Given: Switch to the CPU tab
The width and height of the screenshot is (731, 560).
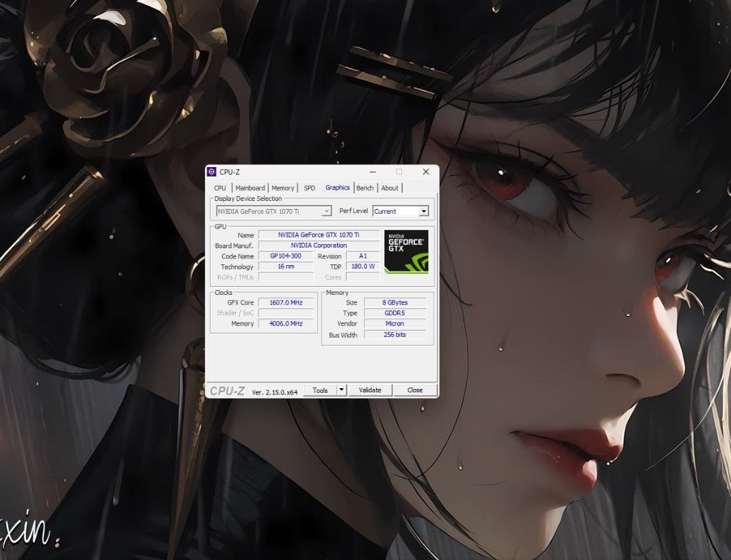Looking at the screenshot, I should click(220, 188).
